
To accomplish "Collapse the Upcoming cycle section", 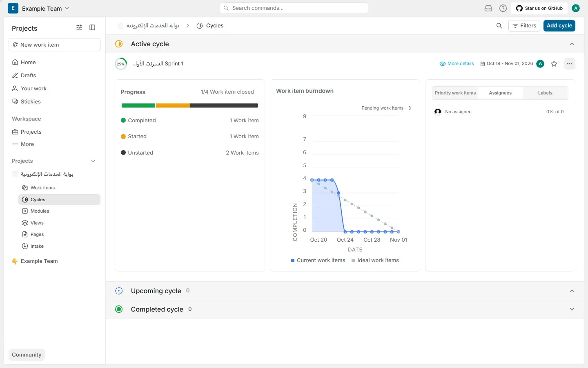I will (x=572, y=291).
